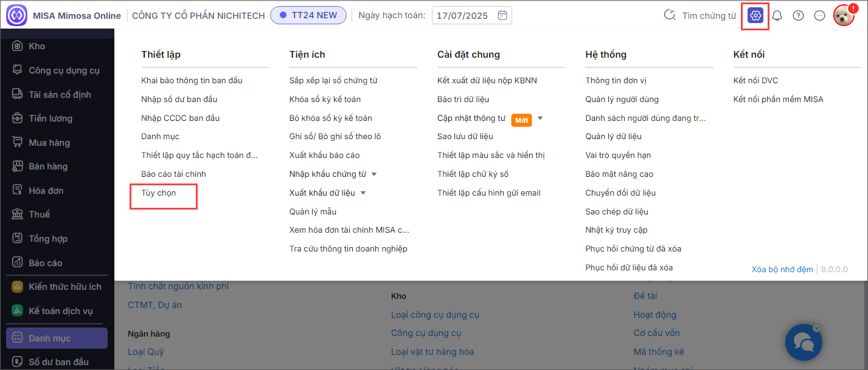This screenshot has height=370, width=868.
Task: Open Kết nối phần mềm MISA
Action: click(779, 99)
